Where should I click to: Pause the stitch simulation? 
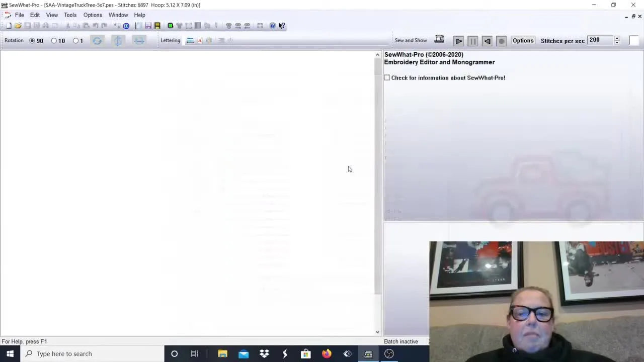472,41
